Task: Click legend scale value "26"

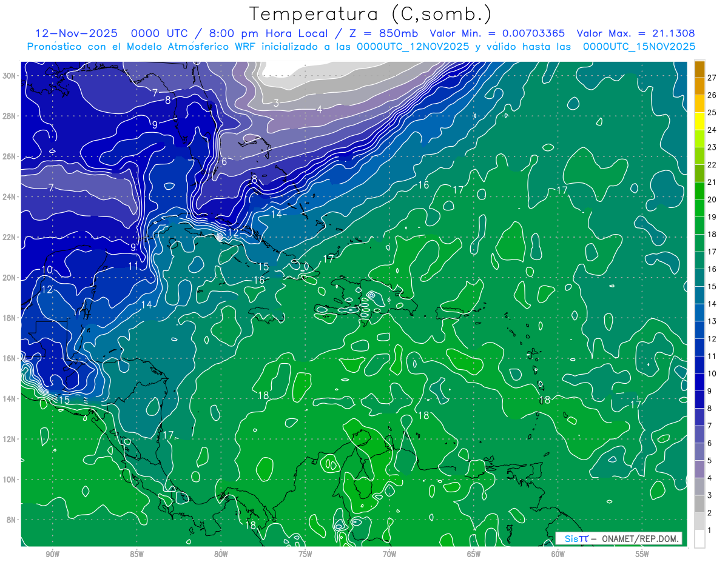Action: coord(712,95)
